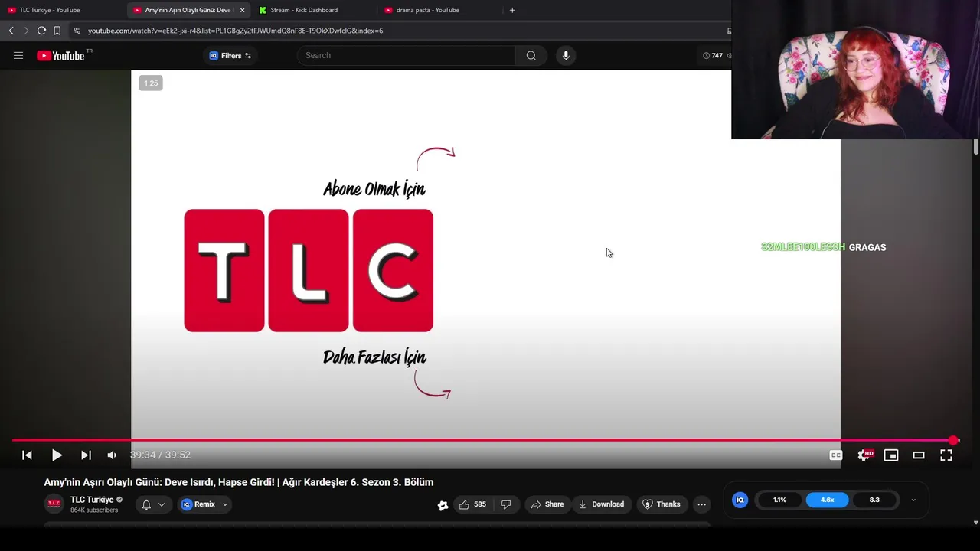Click the TLC logo end screen subscribe
Image resolution: width=980 pixels, height=551 pixels.
(x=309, y=270)
